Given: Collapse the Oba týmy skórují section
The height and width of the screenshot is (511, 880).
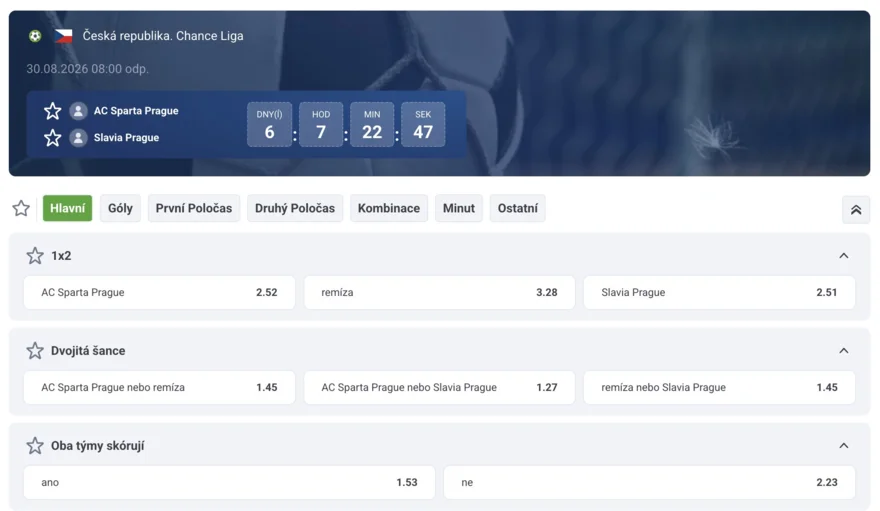Looking at the screenshot, I should (x=844, y=446).
